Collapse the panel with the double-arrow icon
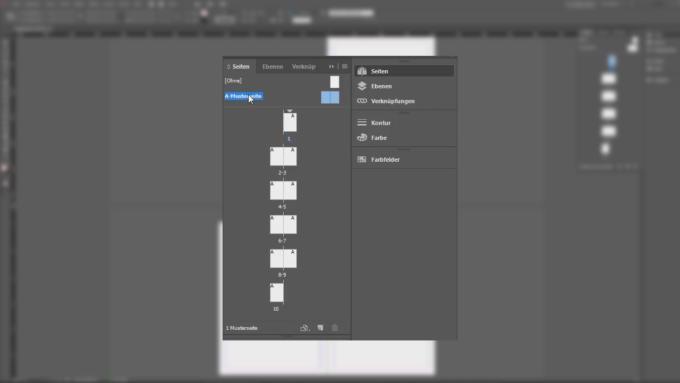Image resolution: width=680 pixels, height=383 pixels. (x=331, y=67)
